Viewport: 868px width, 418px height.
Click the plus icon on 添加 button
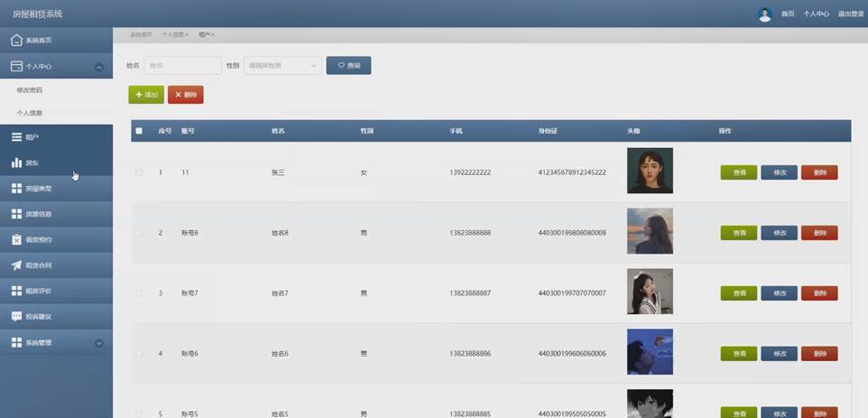pos(139,95)
